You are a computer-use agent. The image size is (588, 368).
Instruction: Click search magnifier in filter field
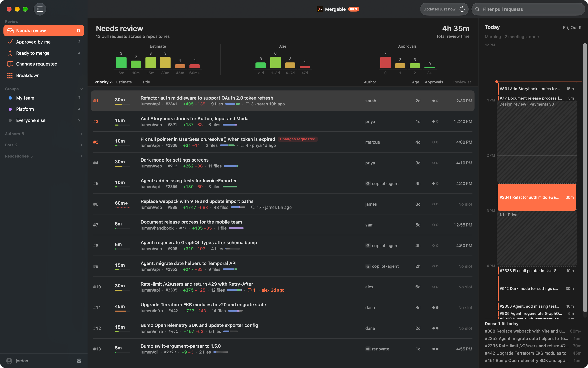click(x=478, y=9)
